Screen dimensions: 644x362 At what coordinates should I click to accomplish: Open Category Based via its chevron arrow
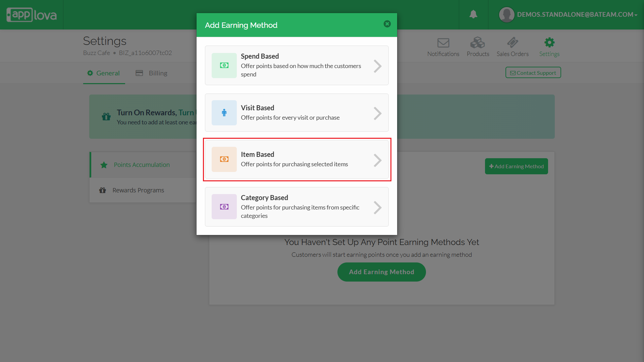coord(378,207)
